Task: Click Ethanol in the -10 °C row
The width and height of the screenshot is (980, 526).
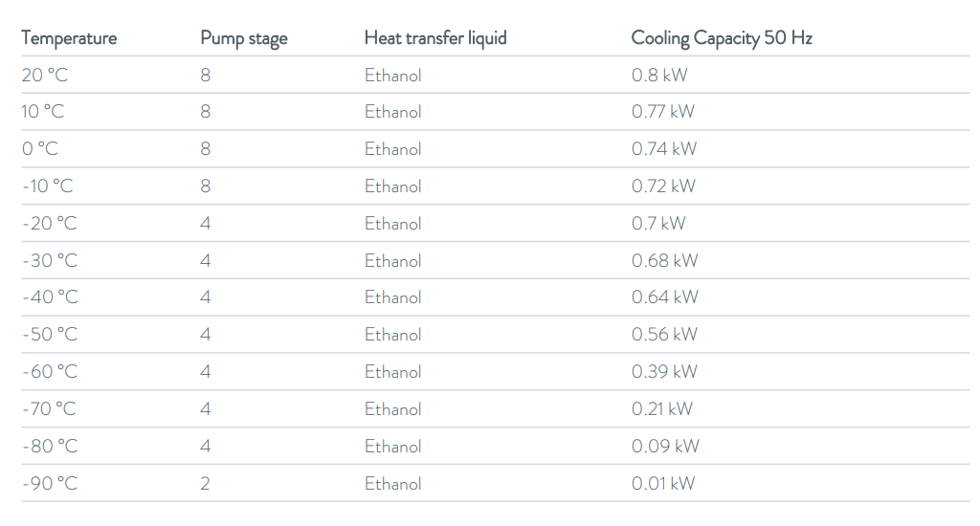Action: 392,186
